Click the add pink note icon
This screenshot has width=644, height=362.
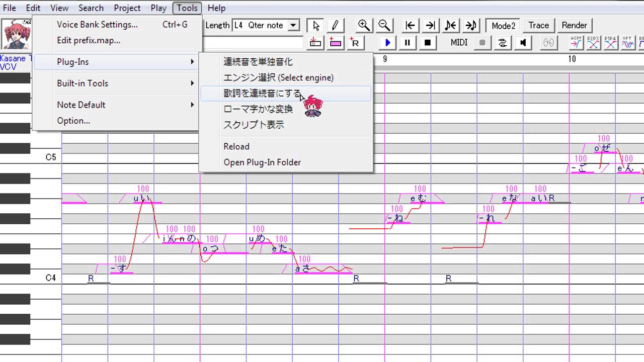tap(335, 42)
